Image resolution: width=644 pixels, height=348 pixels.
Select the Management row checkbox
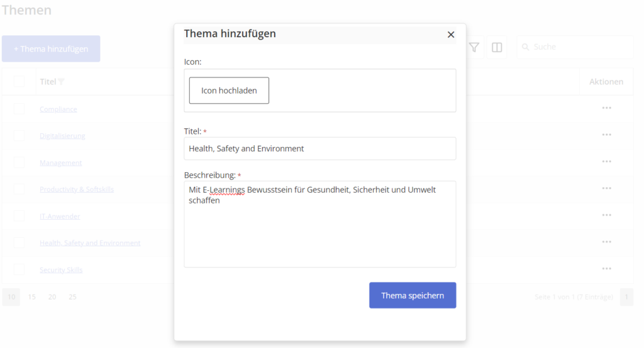coord(19,163)
